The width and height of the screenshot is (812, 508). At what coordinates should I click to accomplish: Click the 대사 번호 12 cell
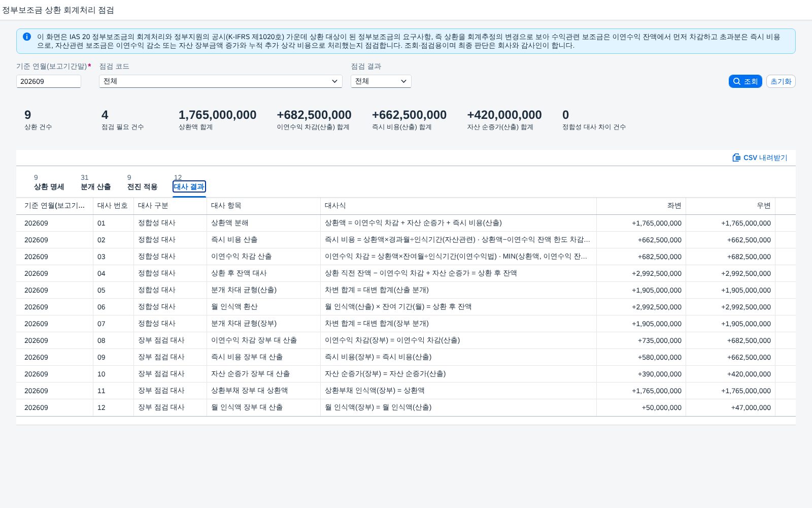coord(113,407)
